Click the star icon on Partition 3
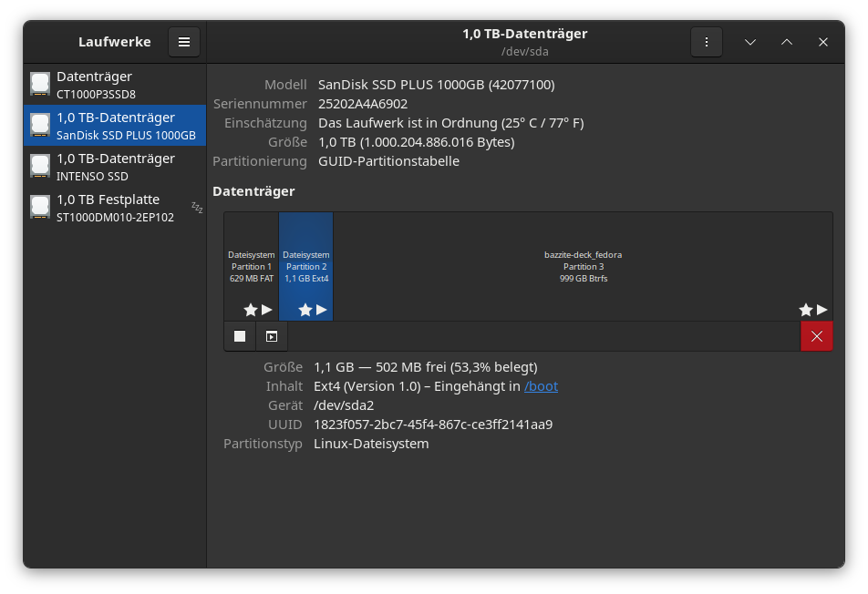Image resolution: width=868 pixels, height=594 pixels. click(806, 310)
